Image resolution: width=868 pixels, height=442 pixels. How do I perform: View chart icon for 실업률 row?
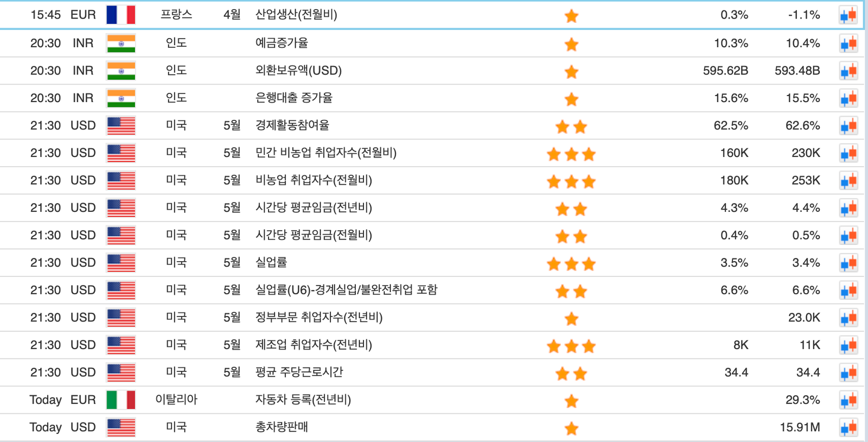pos(848,263)
